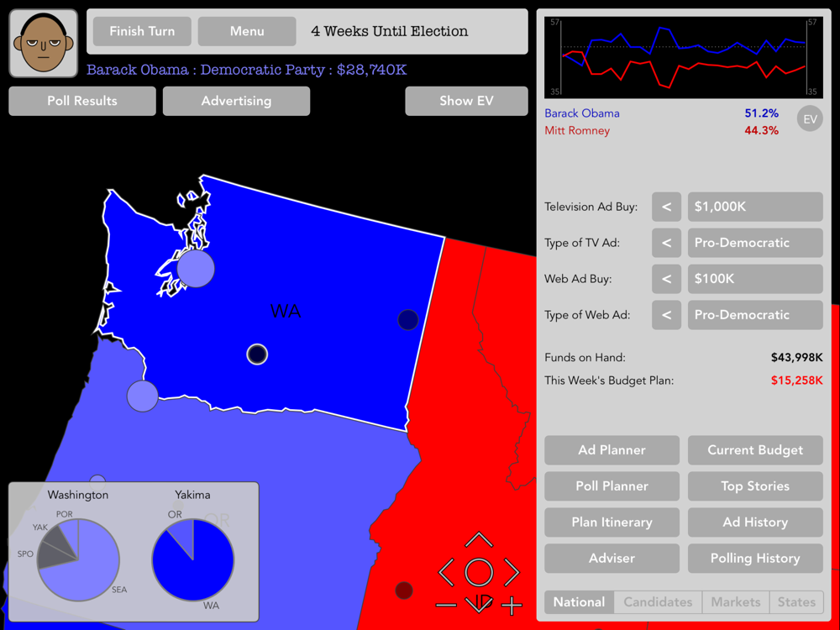Open the $100K Web Ad Buy field
Viewport: 840px width, 630px height.
click(755, 279)
